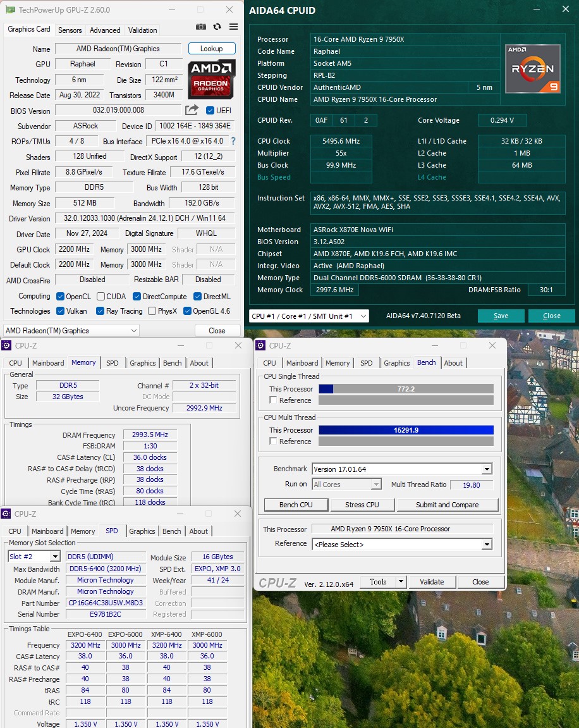Click the Ryzen 9 logo in AIDA64
The height and width of the screenshot is (728, 579).
pyautogui.click(x=533, y=69)
